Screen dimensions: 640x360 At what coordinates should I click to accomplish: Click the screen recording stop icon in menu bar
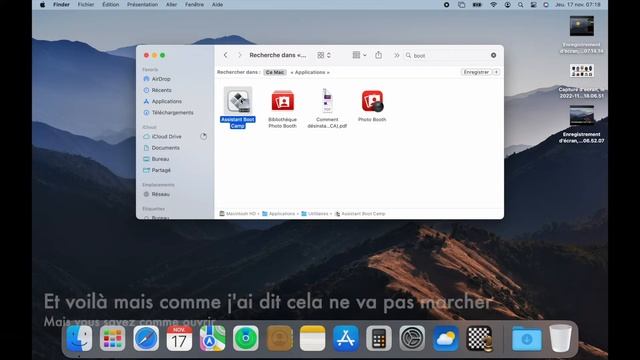pos(447,4)
